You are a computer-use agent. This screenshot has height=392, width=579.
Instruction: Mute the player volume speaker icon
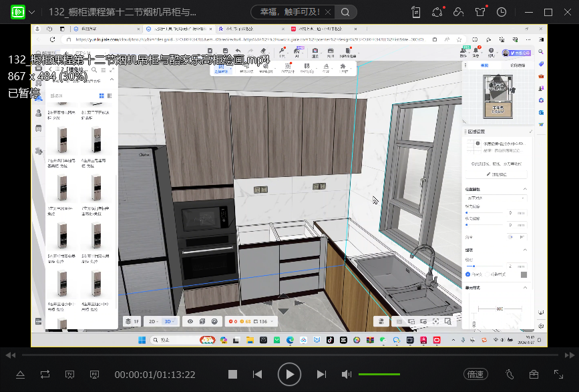[347, 375]
